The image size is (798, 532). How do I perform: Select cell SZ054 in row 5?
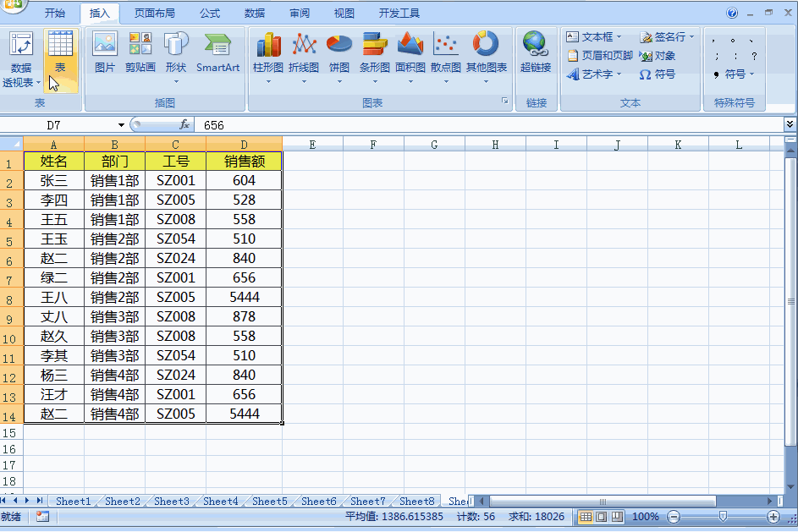point(175,239)
